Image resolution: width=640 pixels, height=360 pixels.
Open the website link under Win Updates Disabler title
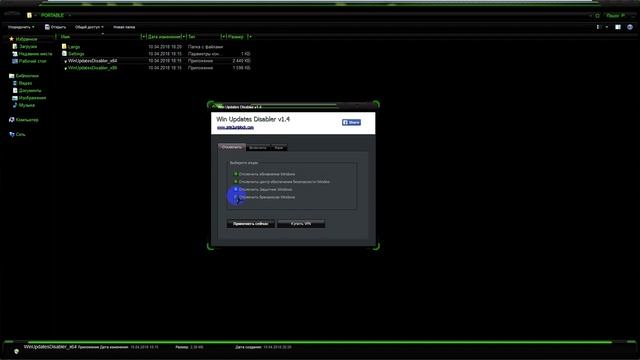pyautogui.click(x=235, y=127)
